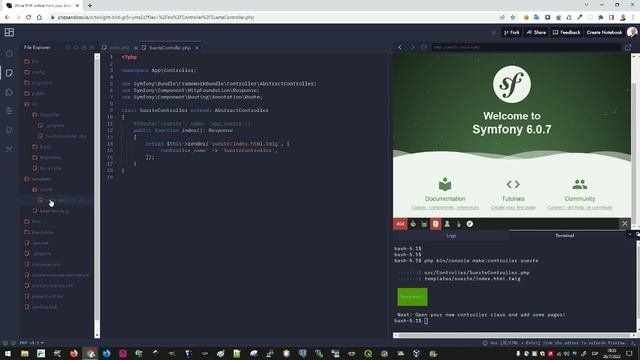Image resolution: width=640 pixels, height=360 pixels.
Task: Click the red 404 status in debug toolbar
Action: point(400,224)
